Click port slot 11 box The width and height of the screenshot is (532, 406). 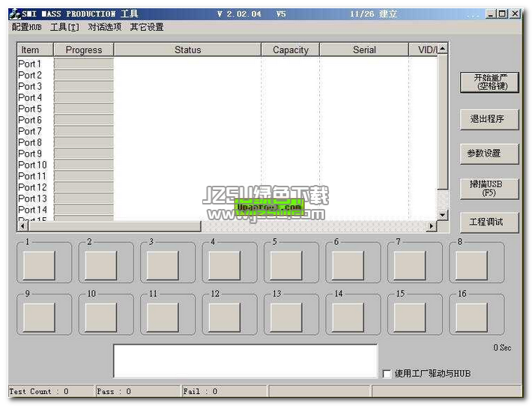click(x=163, y=317)
